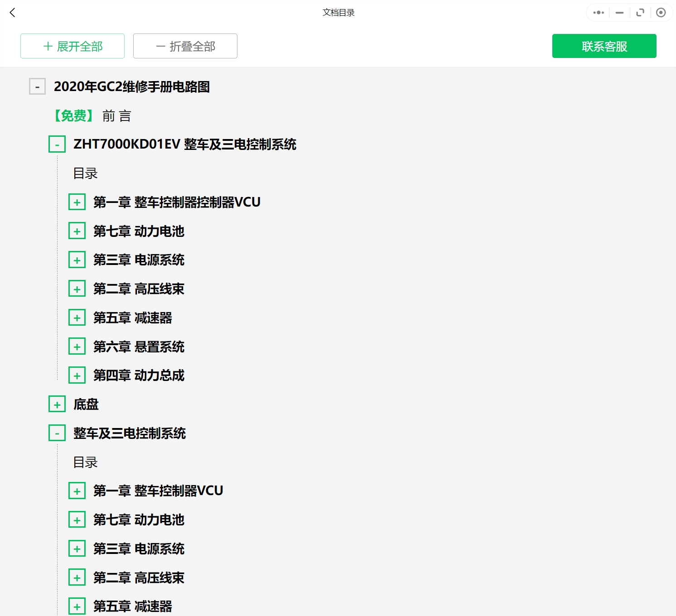
Task: Select the first 第五章 减速器 chapter title
Action: [x=132, y=318]
